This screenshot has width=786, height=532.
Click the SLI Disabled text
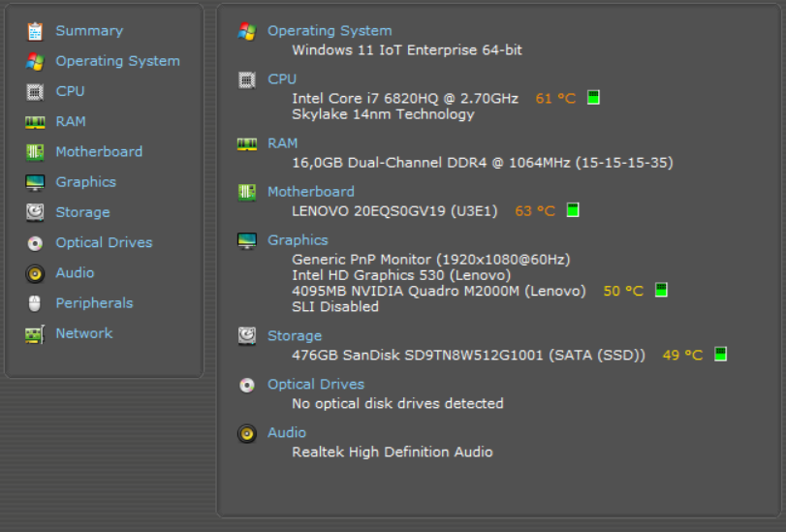[335, 307]
